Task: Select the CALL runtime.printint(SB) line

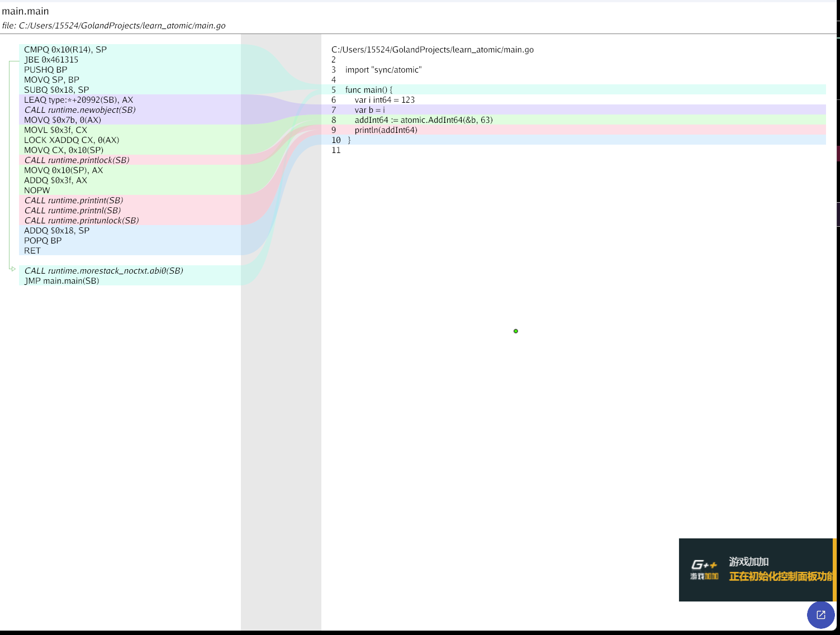Action: point(74,200)
